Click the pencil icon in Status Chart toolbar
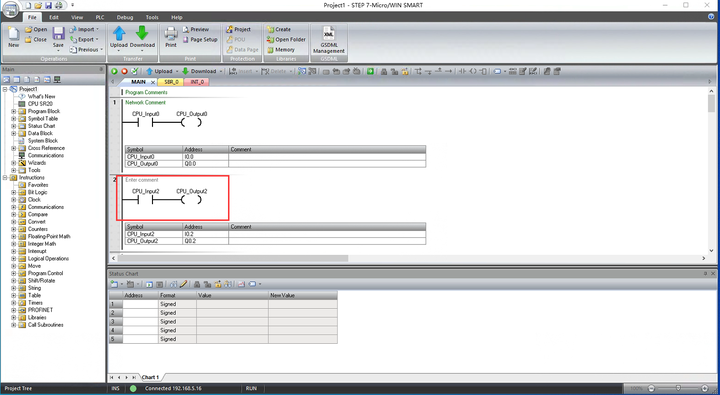The image size is (720, 395). point(183,284)
